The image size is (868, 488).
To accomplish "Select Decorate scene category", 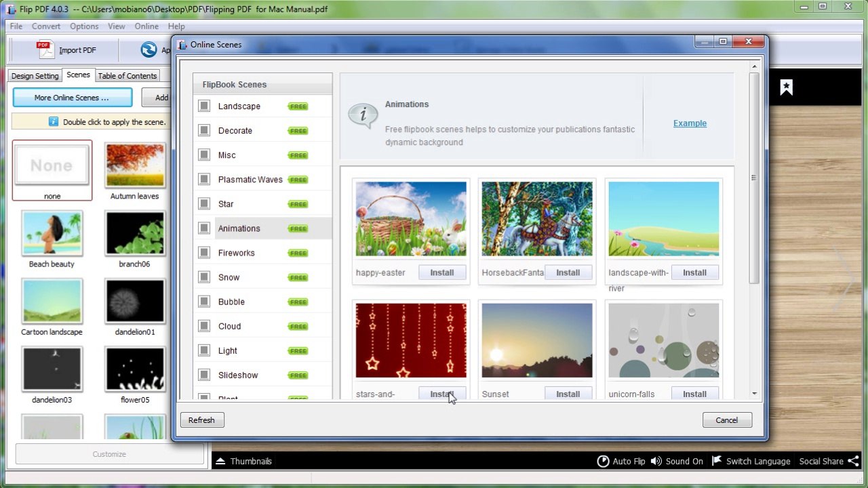I will click(262, 131).
